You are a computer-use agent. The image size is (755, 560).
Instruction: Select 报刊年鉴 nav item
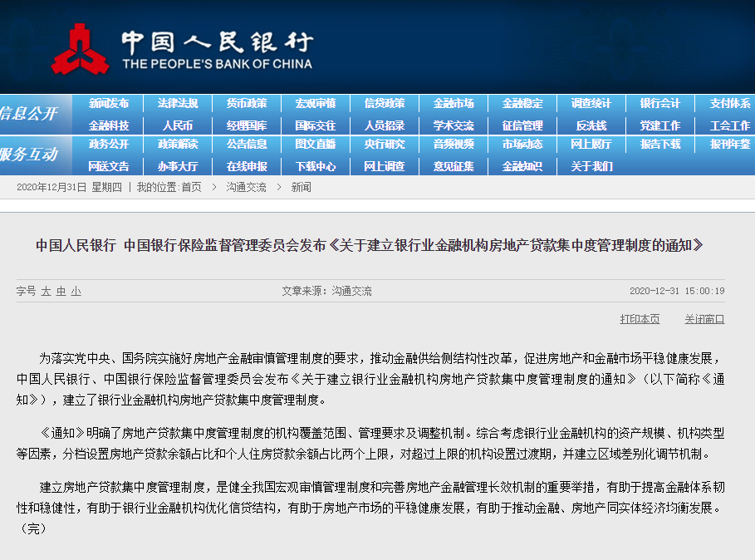[729, 144]
